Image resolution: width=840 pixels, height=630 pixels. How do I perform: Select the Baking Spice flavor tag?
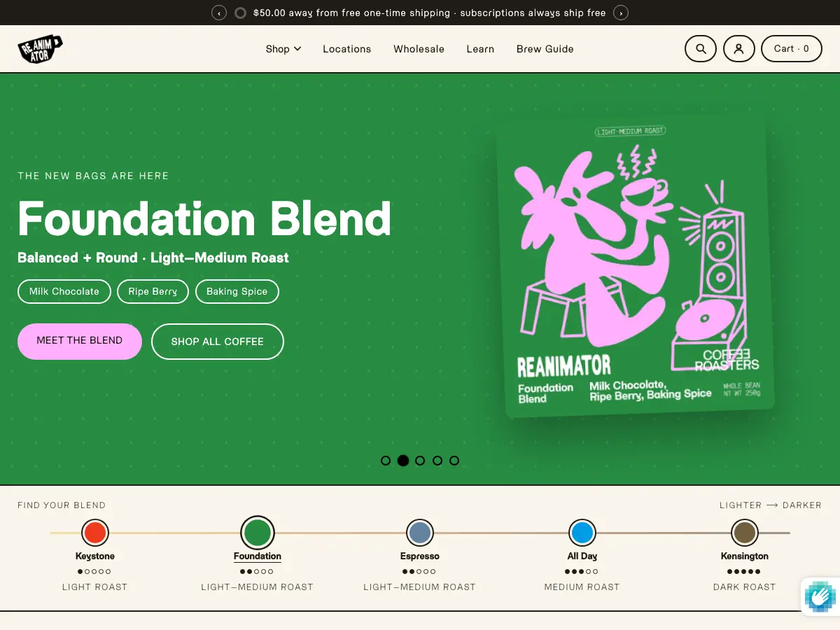[237, 291]
